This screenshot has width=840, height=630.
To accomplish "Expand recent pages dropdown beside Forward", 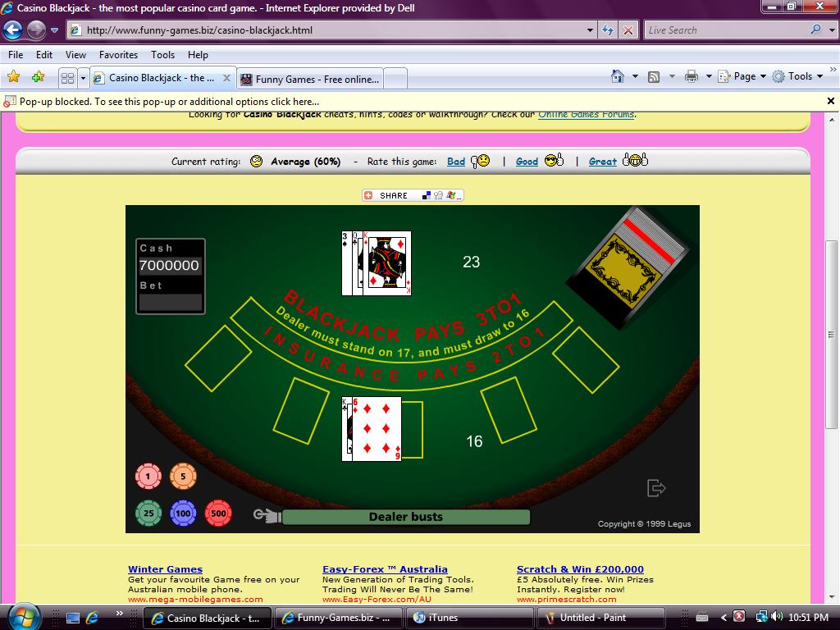I will click(x=54, y=30).
